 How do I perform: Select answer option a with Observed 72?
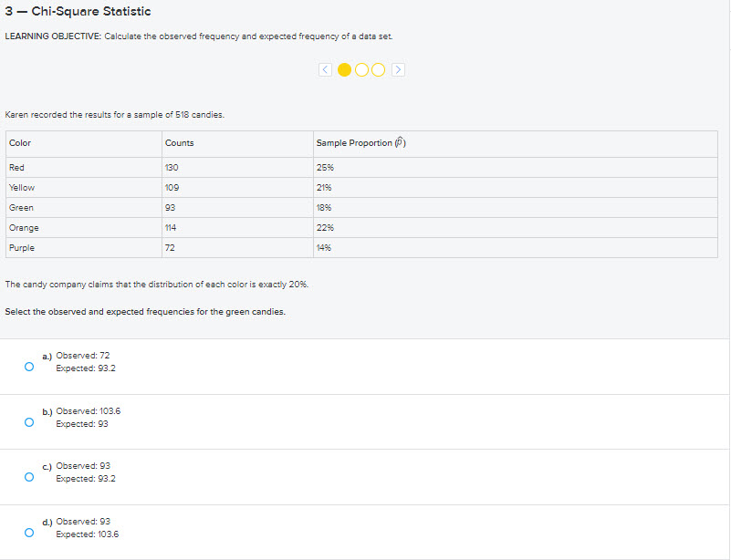click(x=28, y=365)
